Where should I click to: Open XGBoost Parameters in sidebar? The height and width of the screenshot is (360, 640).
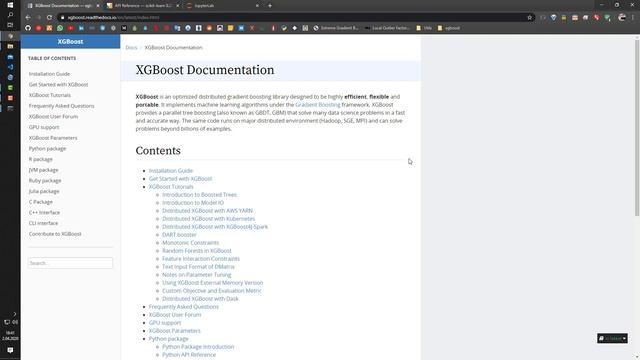pos(53,138)
